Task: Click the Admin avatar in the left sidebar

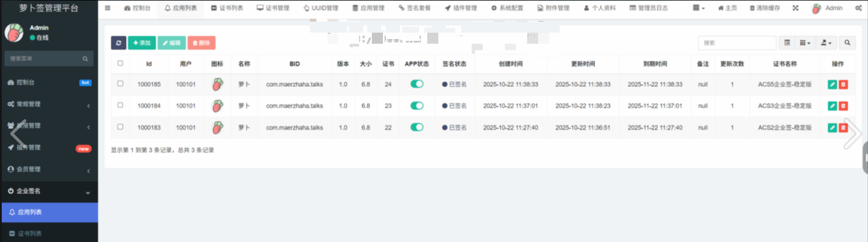Action: [14, 33]
